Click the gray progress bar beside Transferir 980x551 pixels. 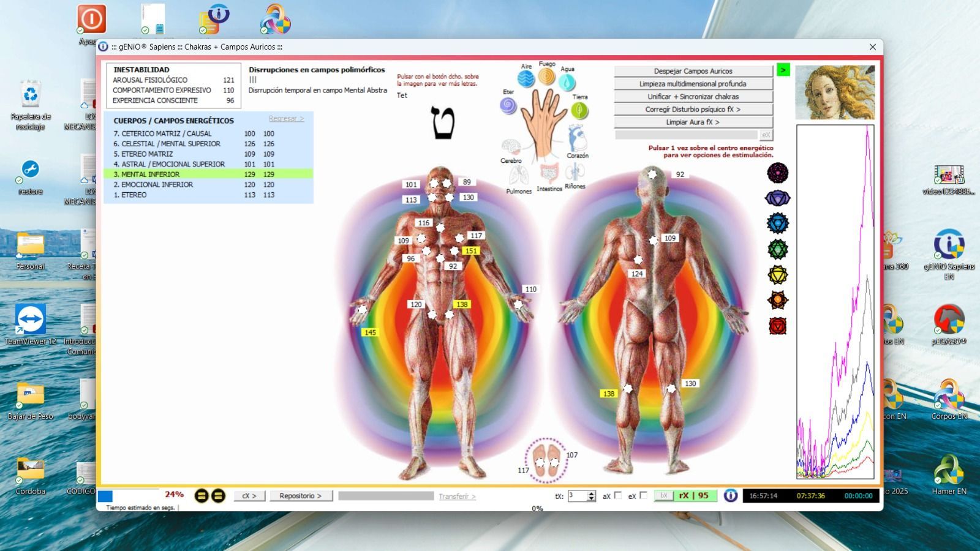point(386,496)
